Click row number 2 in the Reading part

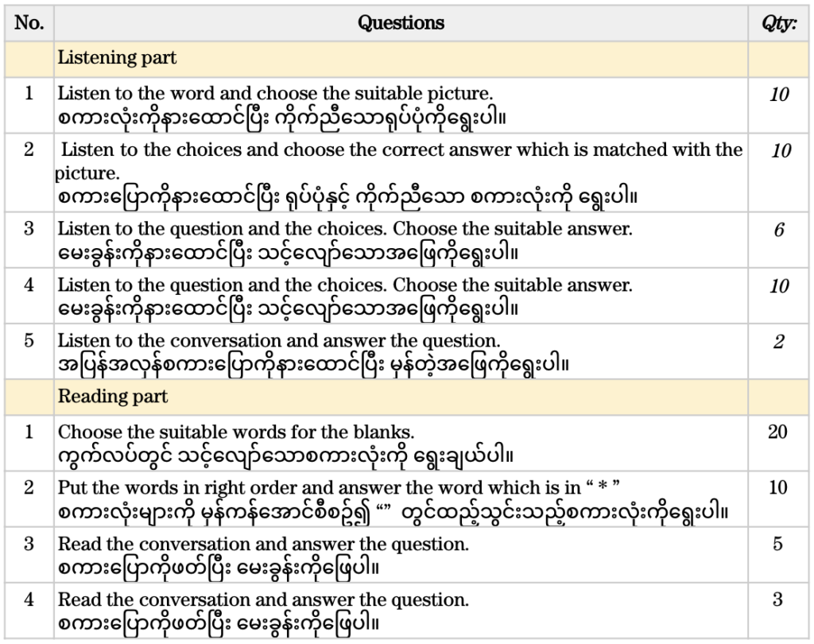(x=29, y=487)
